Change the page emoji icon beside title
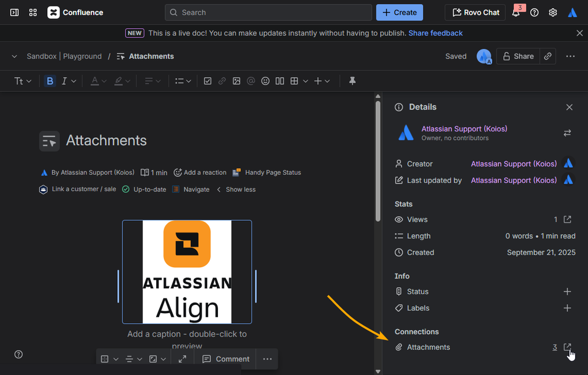The height and width of the screenshot is (375, 588). pos(49,141)
